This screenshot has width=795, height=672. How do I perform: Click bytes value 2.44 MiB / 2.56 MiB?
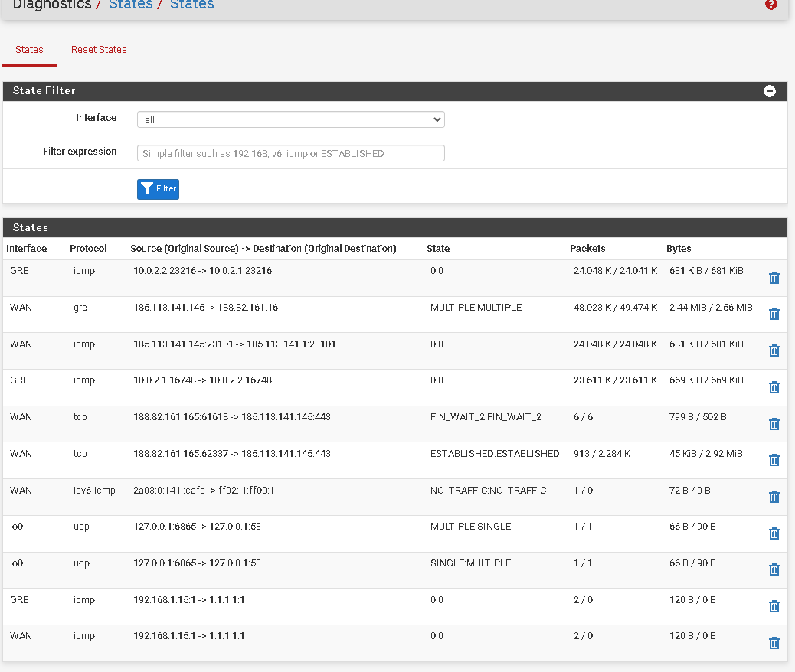coord(711,308)
